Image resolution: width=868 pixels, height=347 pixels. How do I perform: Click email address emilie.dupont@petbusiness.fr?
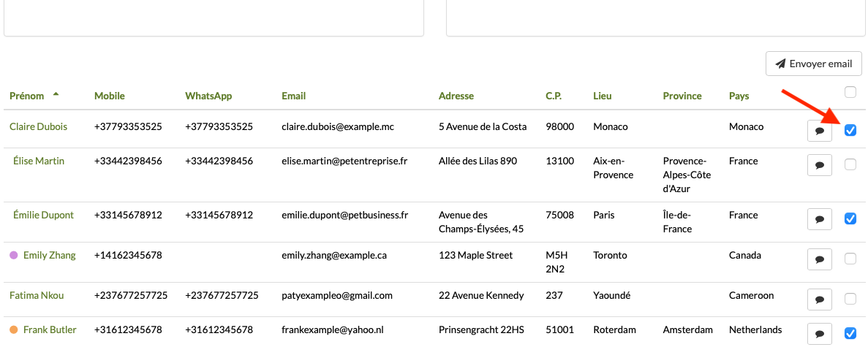point(344,216)
